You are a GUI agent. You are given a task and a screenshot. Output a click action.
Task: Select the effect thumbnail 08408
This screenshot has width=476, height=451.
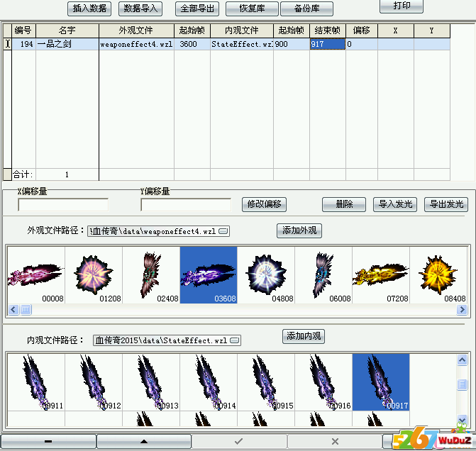(438, 275)
